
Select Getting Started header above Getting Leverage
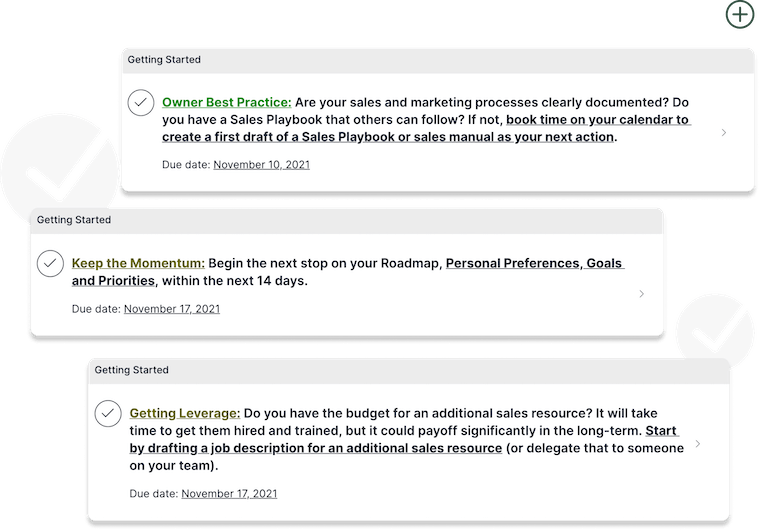[409, 370]
